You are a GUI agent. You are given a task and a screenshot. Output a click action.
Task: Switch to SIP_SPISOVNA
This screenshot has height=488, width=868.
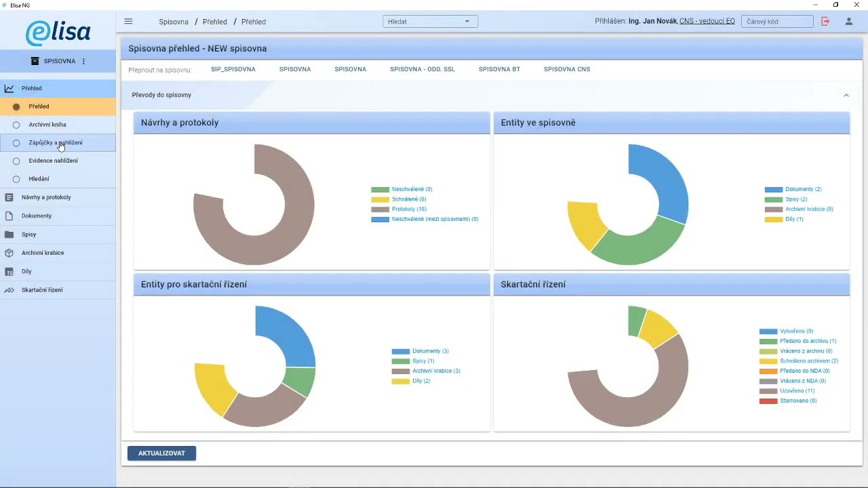233,69
